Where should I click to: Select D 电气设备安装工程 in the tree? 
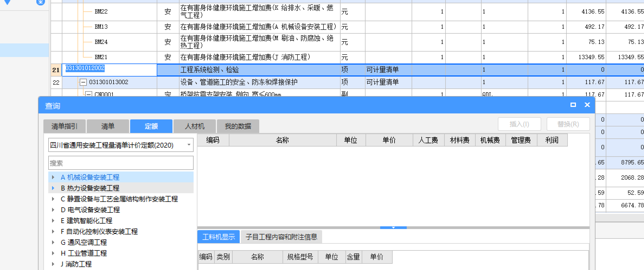90,210
